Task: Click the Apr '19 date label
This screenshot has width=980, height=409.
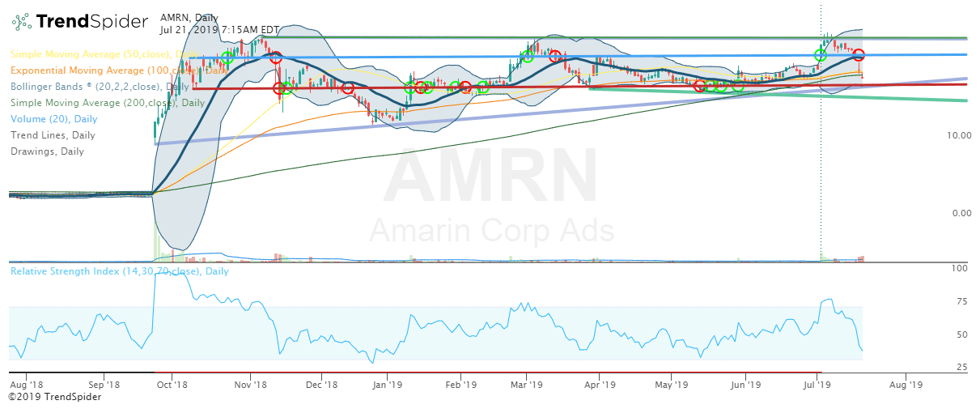Action: (598, 386)
